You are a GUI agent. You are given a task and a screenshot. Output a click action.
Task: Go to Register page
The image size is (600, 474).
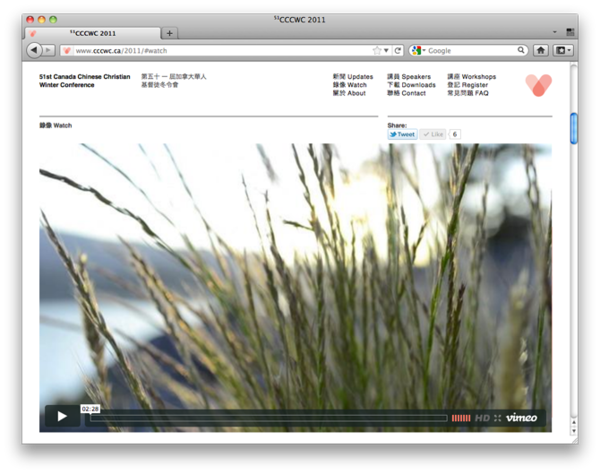click(468, 85)
